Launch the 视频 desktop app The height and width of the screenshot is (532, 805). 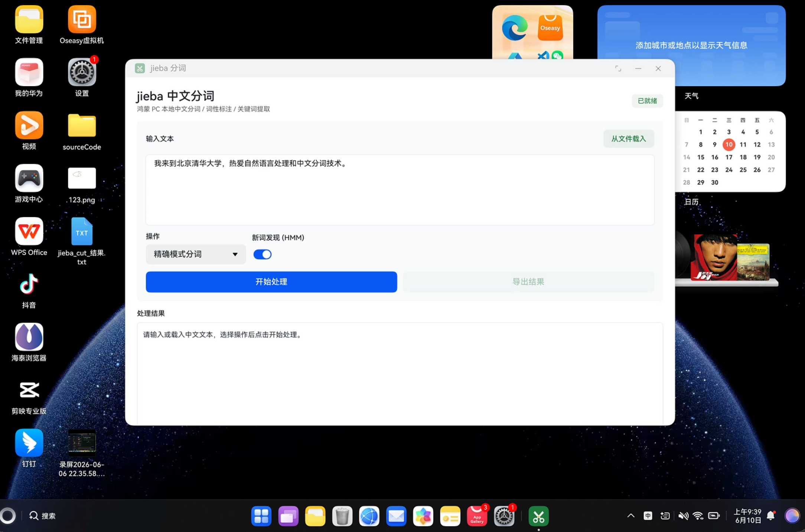(x=29, y=125)
